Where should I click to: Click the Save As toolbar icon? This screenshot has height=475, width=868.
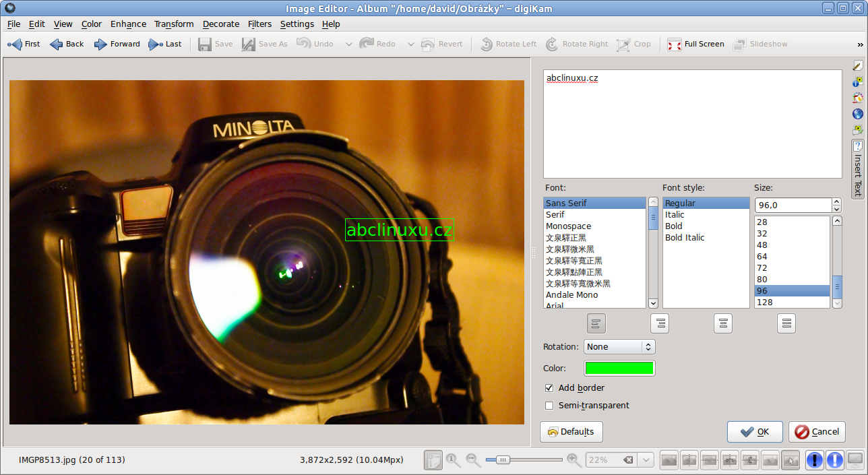coord(249,44)
